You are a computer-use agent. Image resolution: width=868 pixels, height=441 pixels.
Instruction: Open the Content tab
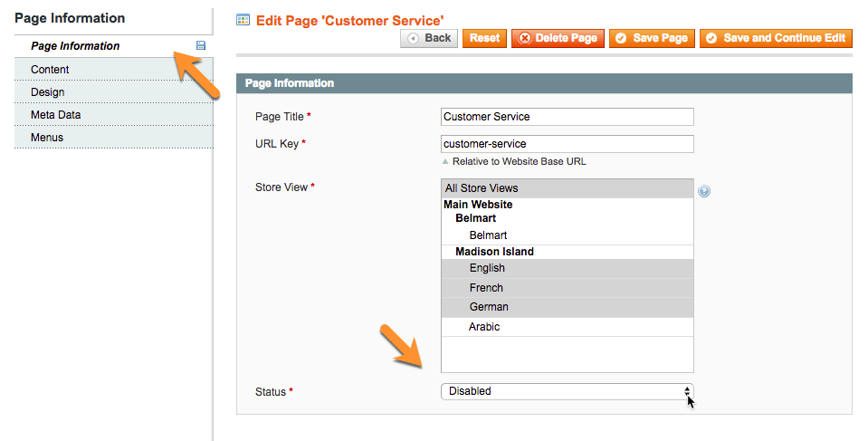tap(50, 70)
